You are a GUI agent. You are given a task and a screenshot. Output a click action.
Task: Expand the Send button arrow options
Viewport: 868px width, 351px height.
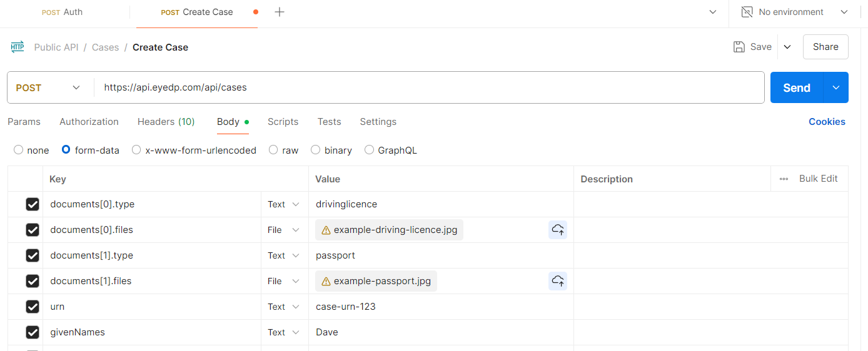tap(836, 87)
